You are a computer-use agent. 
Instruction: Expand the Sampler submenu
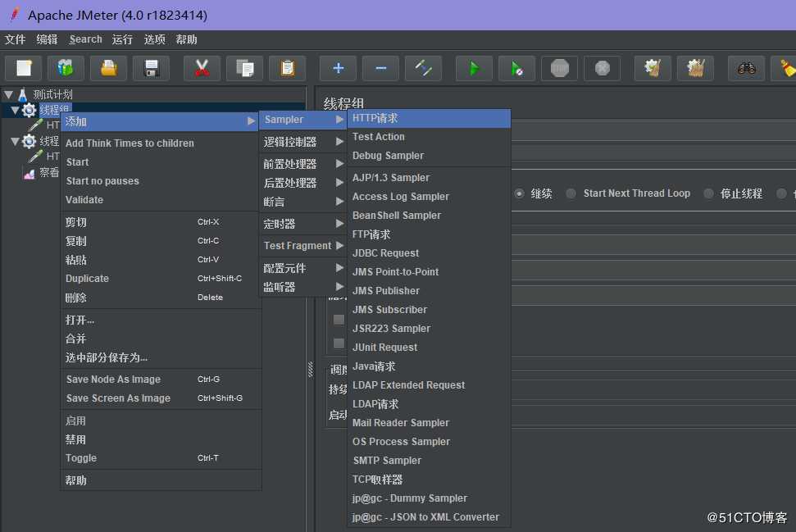303,120
